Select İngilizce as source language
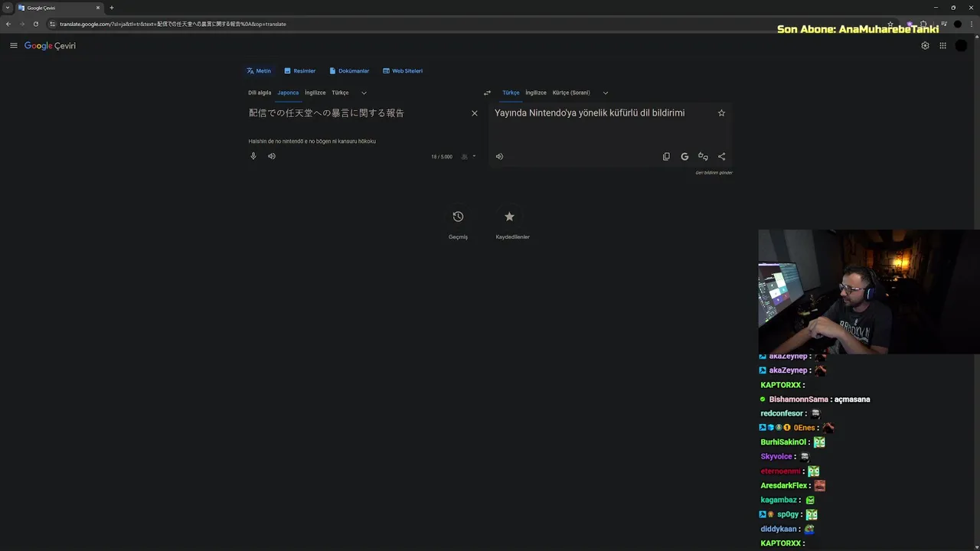The width and height of the screenshot is (980, 551). click(315, 93)
